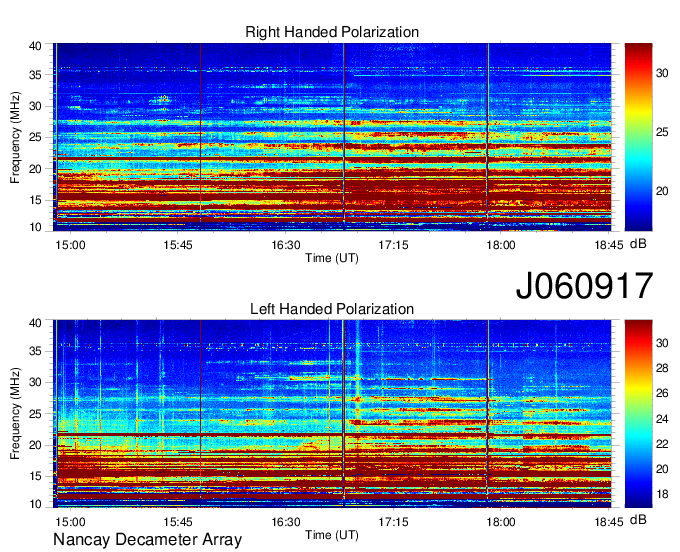The image size is (680, 552).
Task: Click the 'Frequency (MHz)' label of the bottom plot
Action: [x=15, y=414]
